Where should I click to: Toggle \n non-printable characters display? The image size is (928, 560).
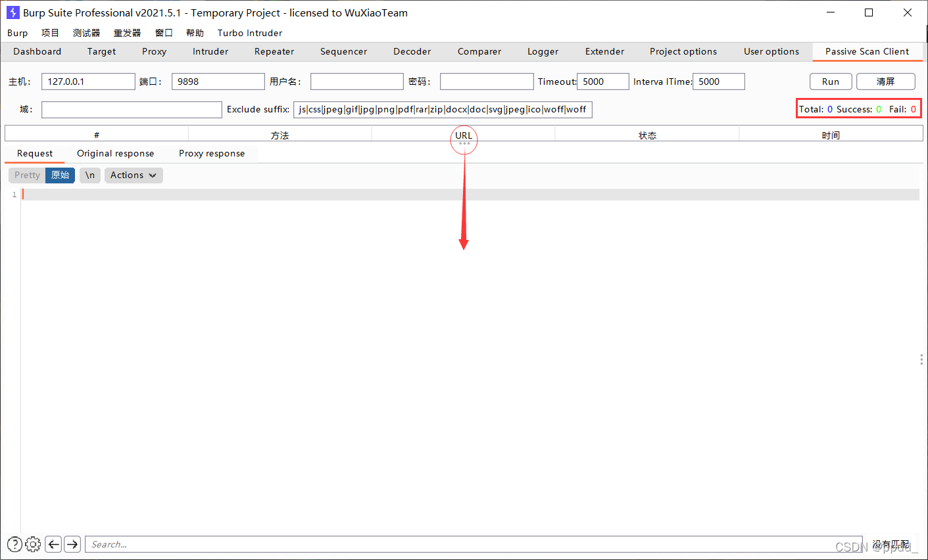click(90, 175)
